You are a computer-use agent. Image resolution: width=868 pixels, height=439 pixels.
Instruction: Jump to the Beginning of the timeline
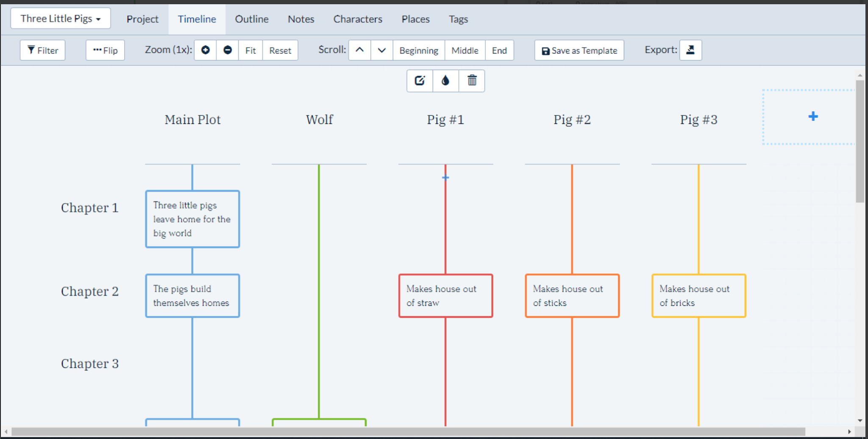[418, 50]
